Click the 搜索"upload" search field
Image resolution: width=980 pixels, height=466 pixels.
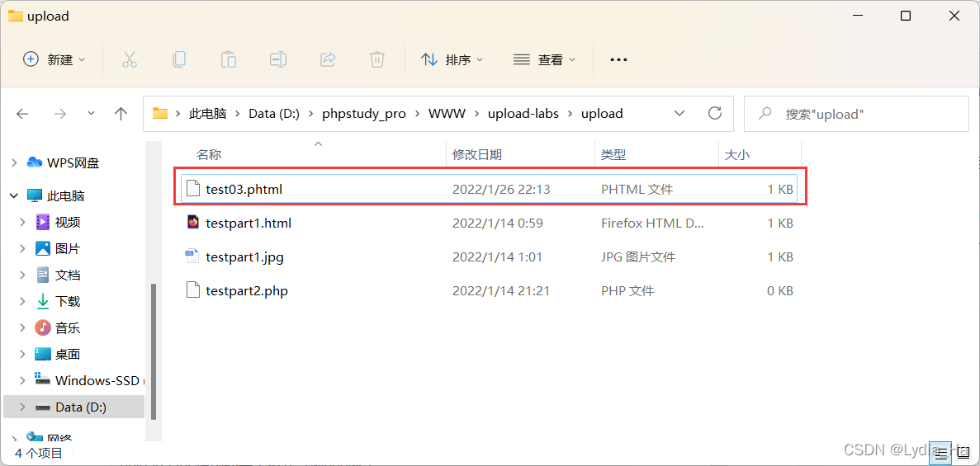(856, 114)
